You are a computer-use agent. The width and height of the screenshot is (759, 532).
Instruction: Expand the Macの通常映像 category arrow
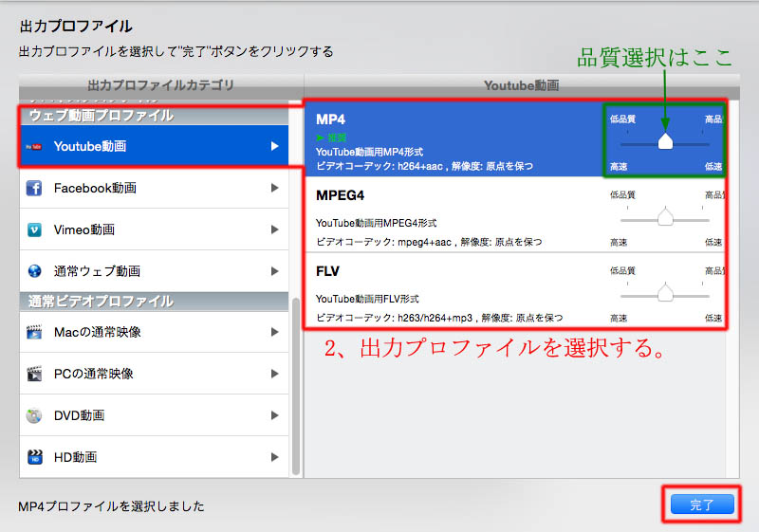274,332
